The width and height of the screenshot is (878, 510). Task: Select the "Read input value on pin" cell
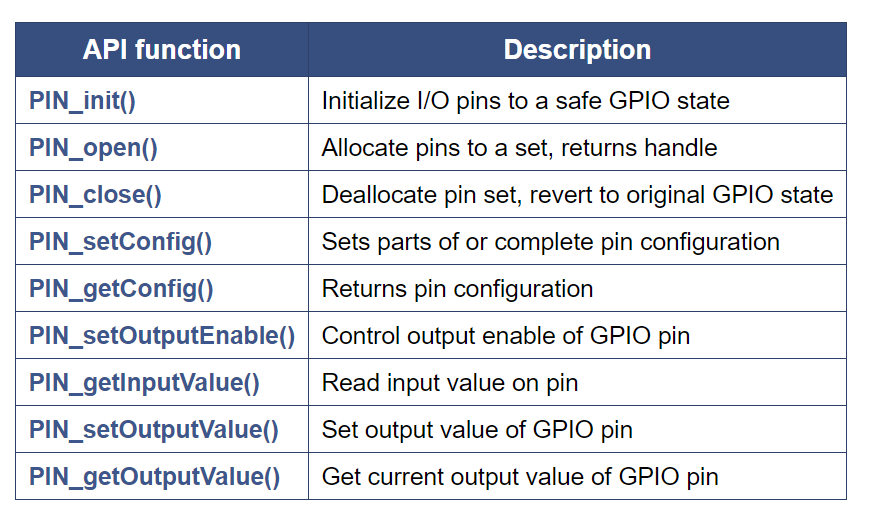tap(450, 383)
